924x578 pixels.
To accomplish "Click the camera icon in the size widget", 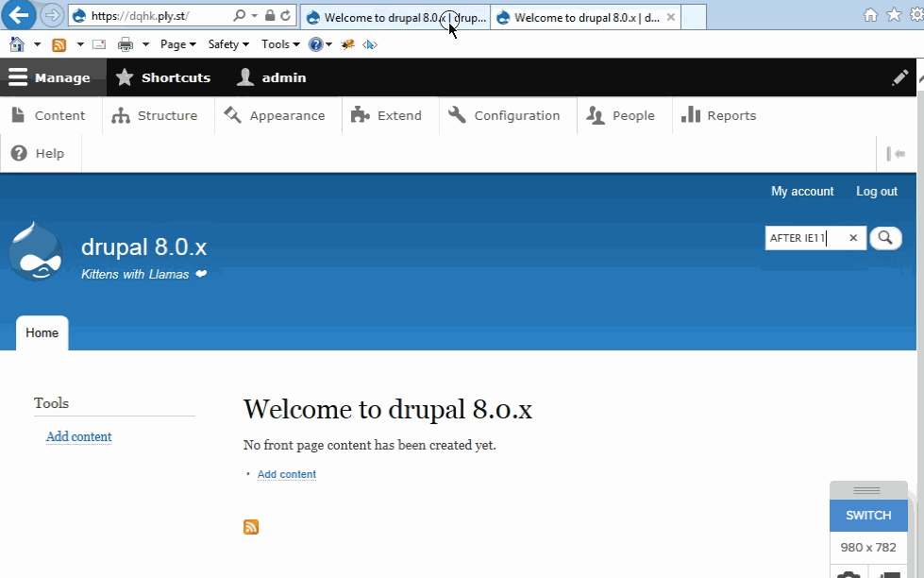I will pyautogui.click(x=848, y=574).
